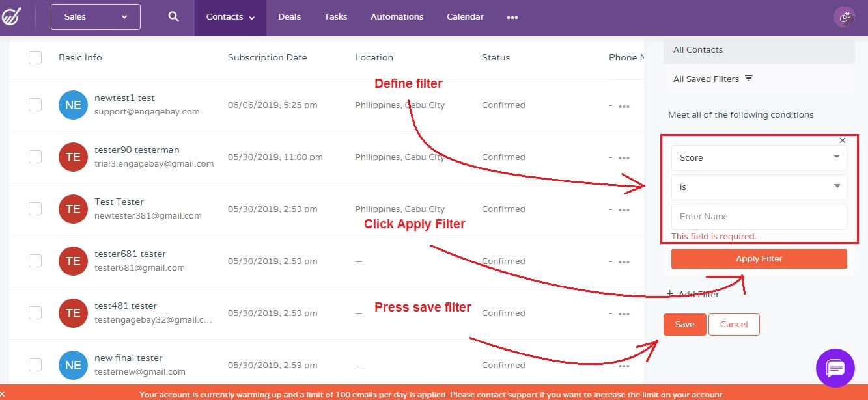Image resolution: width=868 pixels, height=400 pixels.
Task: Select checkbox for tester90 testerman
Action: point(35,157)
